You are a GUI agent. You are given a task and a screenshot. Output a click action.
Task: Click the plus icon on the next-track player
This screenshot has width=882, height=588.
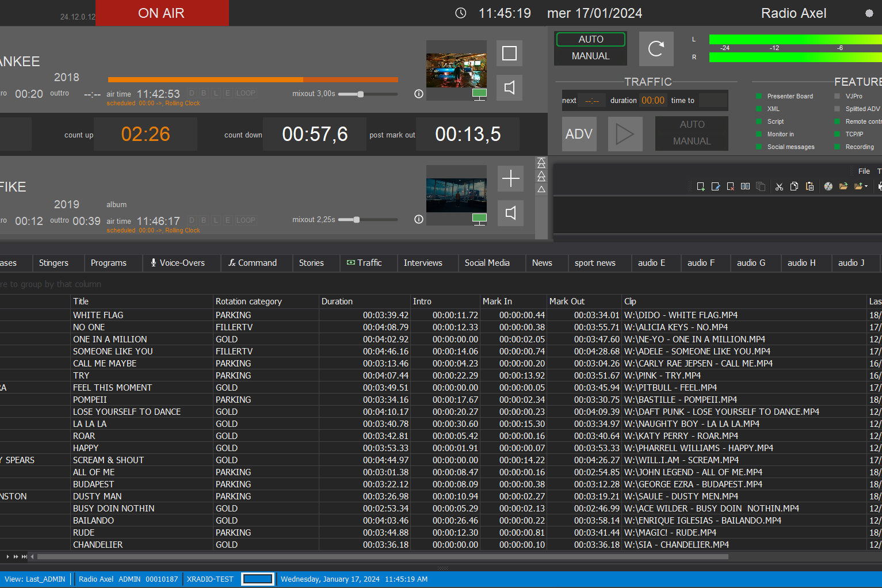(510, 179)
